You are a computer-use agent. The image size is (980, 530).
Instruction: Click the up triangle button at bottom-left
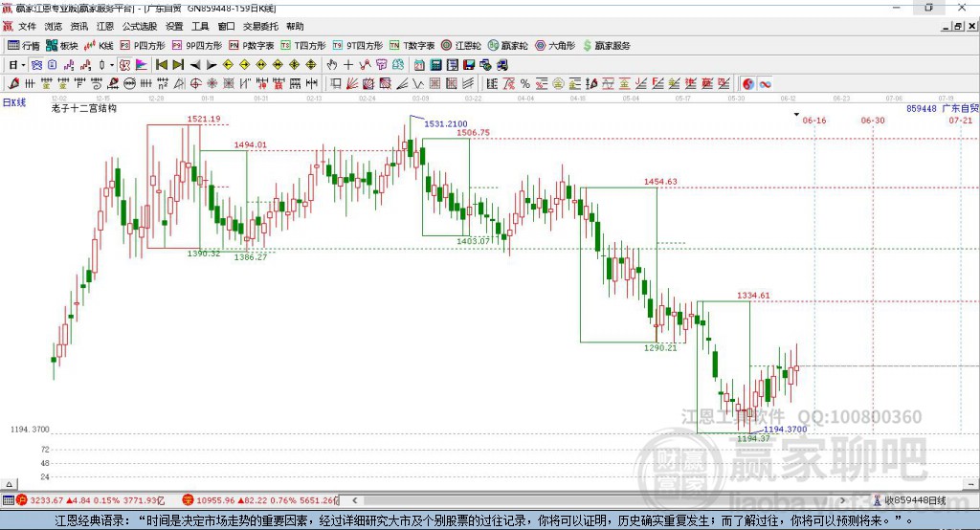click(9, 484)
